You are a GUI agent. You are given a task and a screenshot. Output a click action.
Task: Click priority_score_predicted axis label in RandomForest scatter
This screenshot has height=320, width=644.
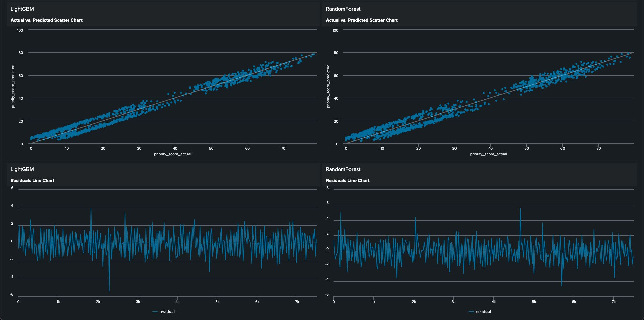pyautogui.click(x=328, y=86)
